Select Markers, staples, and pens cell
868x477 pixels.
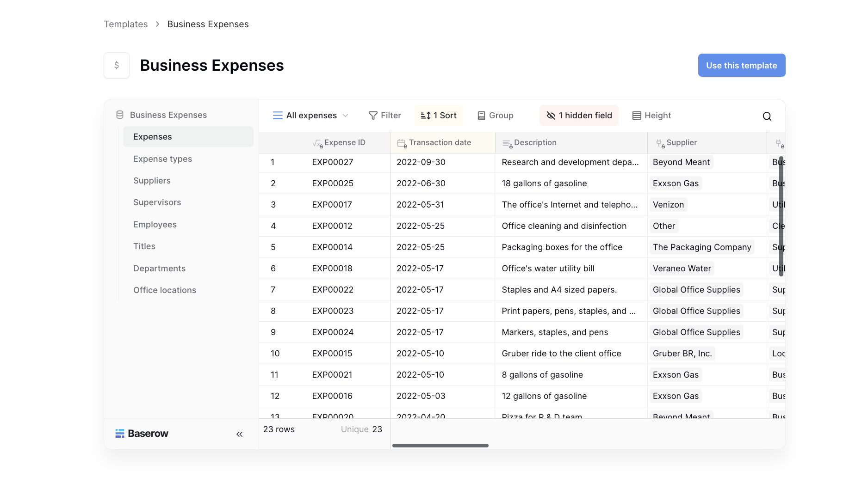click(571, 332)
